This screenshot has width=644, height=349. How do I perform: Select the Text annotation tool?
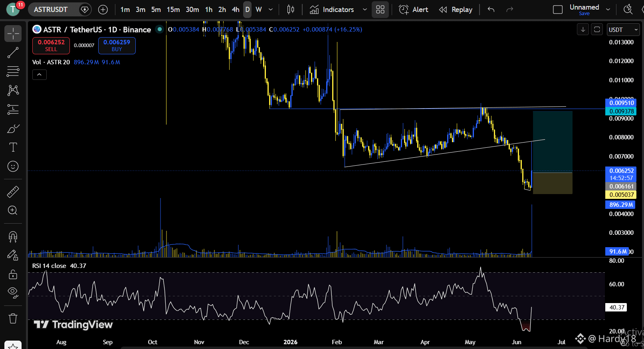pos(13,147)
